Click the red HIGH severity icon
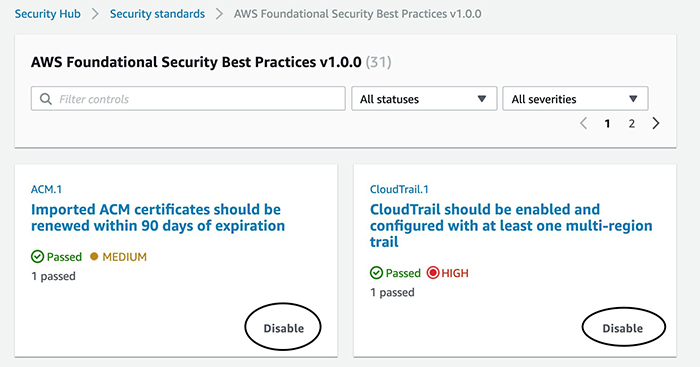Viewport: 700px width, 367px height. pyautogui.click(x=433, y=273)
